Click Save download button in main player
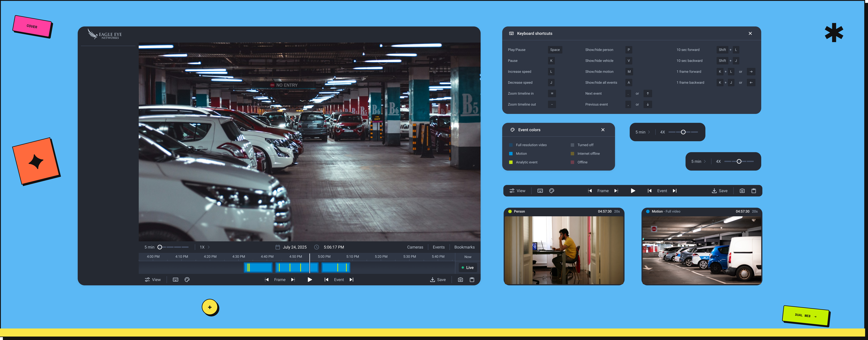 click(438, 280)
